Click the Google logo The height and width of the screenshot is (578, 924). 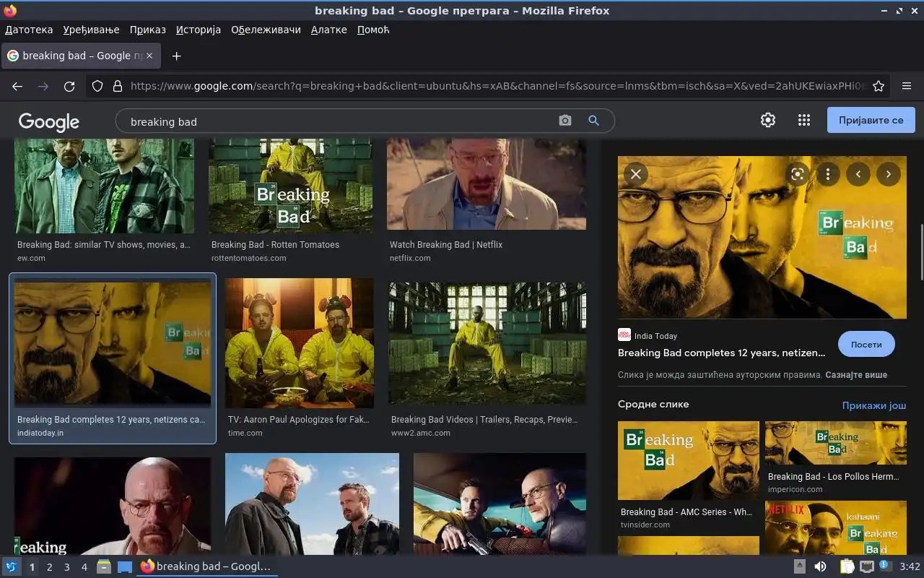48,121
